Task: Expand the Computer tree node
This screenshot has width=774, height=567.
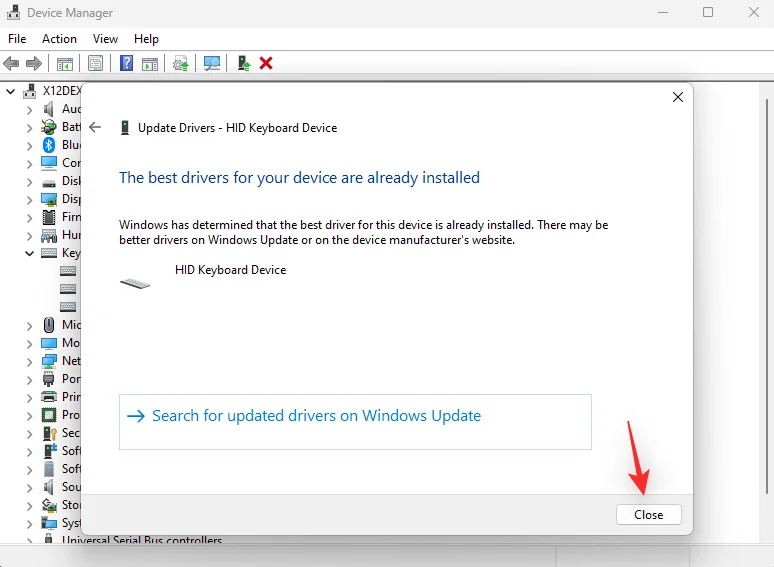Action: click(29, 164)
